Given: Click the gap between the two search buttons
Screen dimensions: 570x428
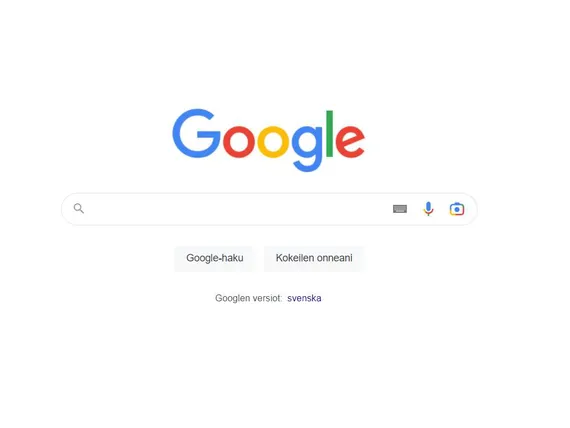Looking at the screenshot, I should tap(259, 258).
